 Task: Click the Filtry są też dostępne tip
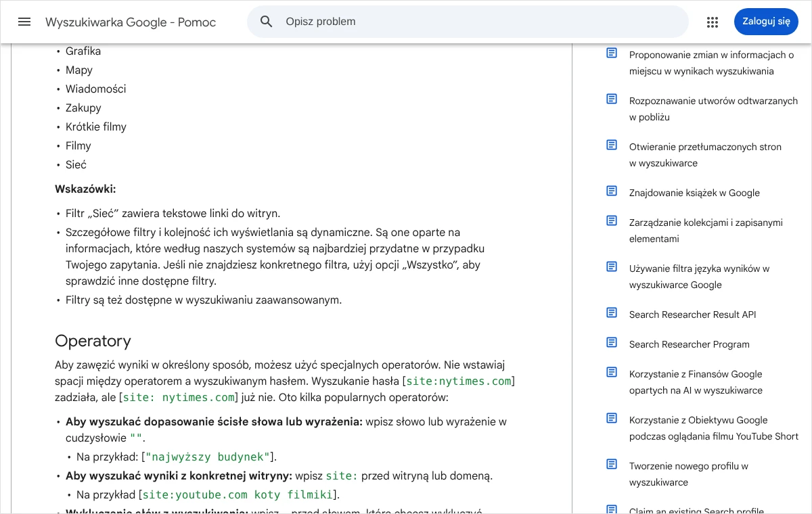(204, 300)
